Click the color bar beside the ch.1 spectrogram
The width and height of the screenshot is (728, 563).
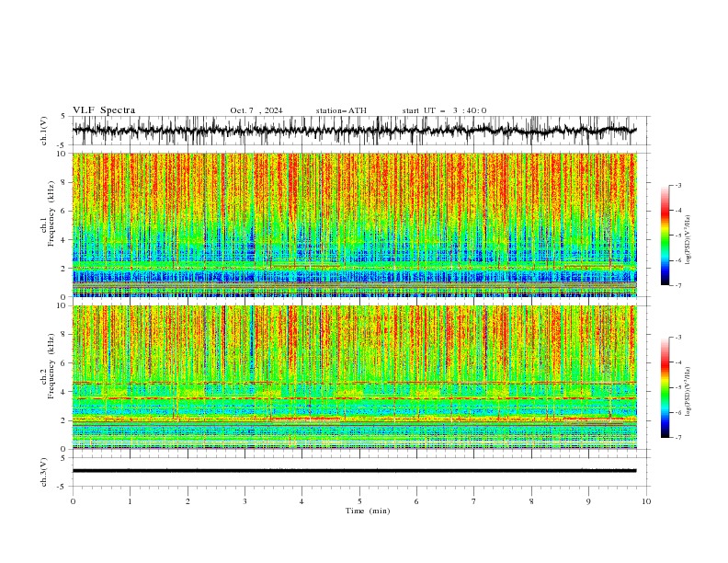(665, 236)
